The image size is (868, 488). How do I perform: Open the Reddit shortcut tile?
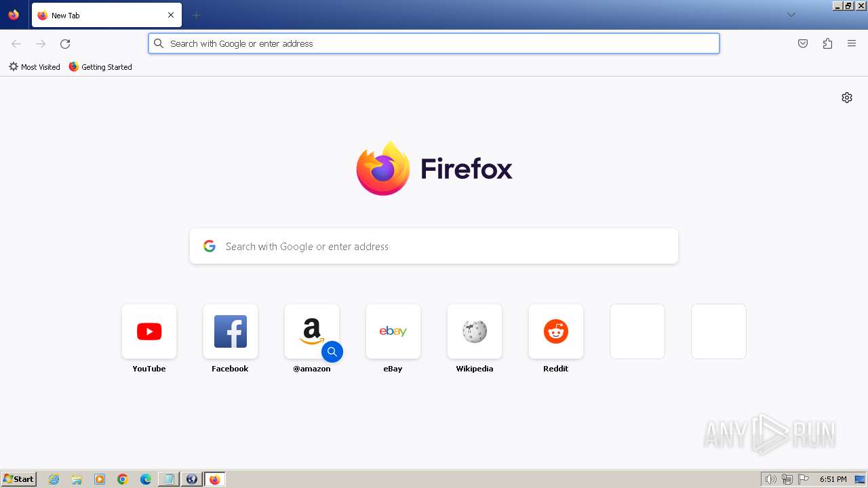point(556,331)
